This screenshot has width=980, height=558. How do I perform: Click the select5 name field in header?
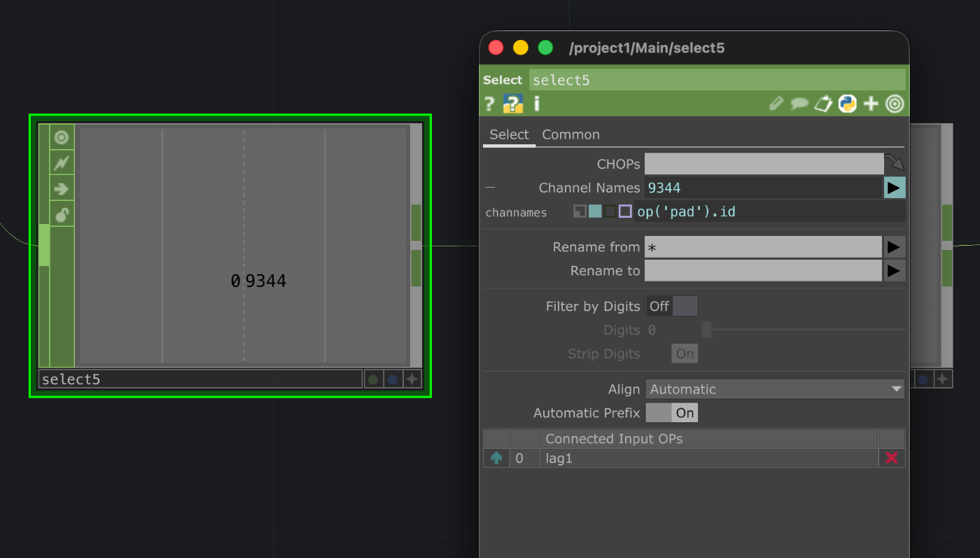(717, 80)
